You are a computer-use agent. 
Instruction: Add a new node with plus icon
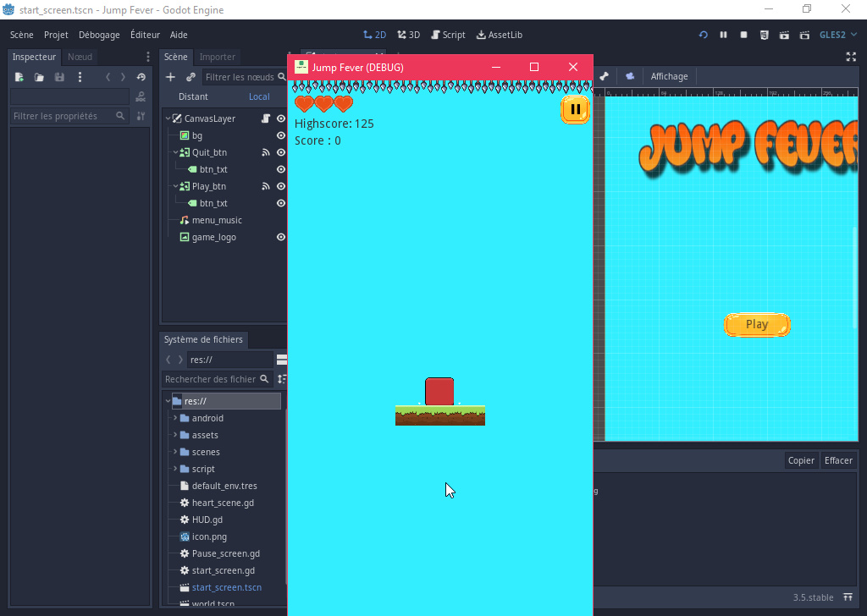coord(170,77)
